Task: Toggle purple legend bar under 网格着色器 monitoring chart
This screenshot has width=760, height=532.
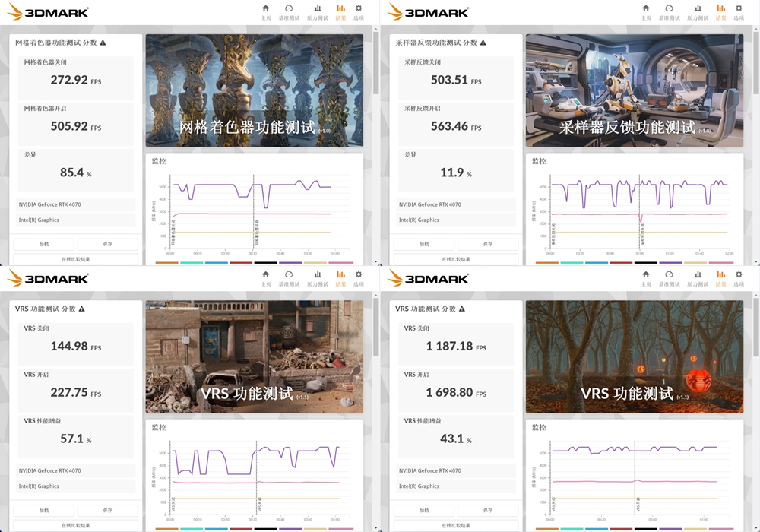Action: click(291, 263)
